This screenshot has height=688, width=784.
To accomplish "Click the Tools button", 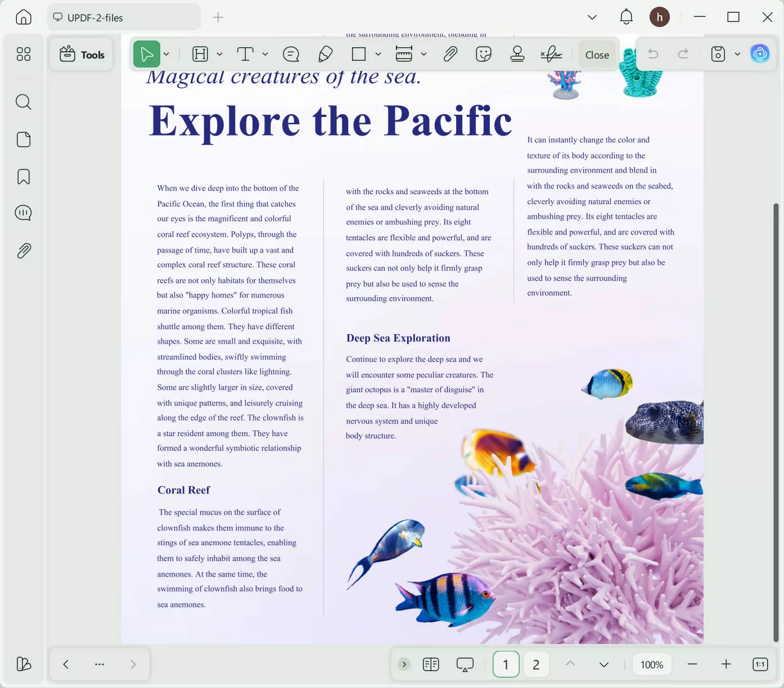I will coord(82,55).
